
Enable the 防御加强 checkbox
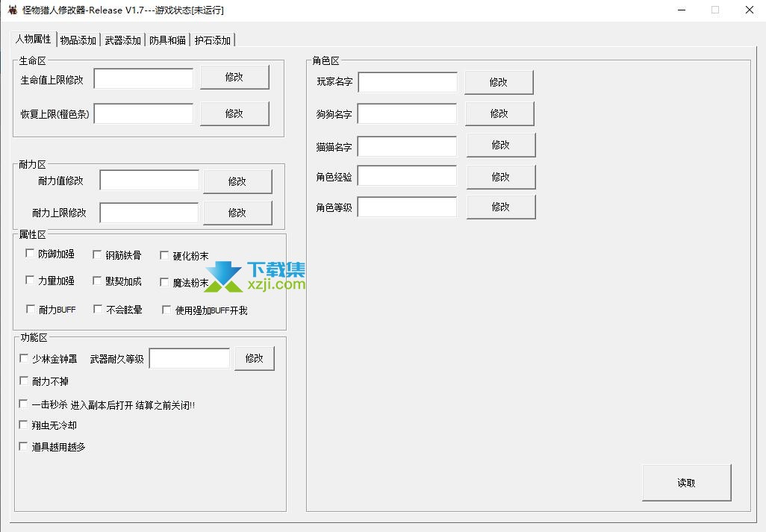31,254
